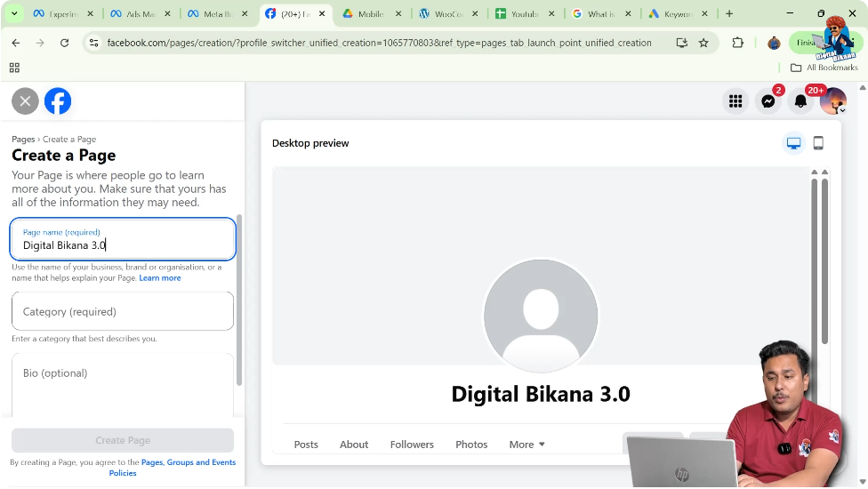Select the Followers tab in preview
The height and width of the screenshot is (489, 868).
[x=412, y=445]
